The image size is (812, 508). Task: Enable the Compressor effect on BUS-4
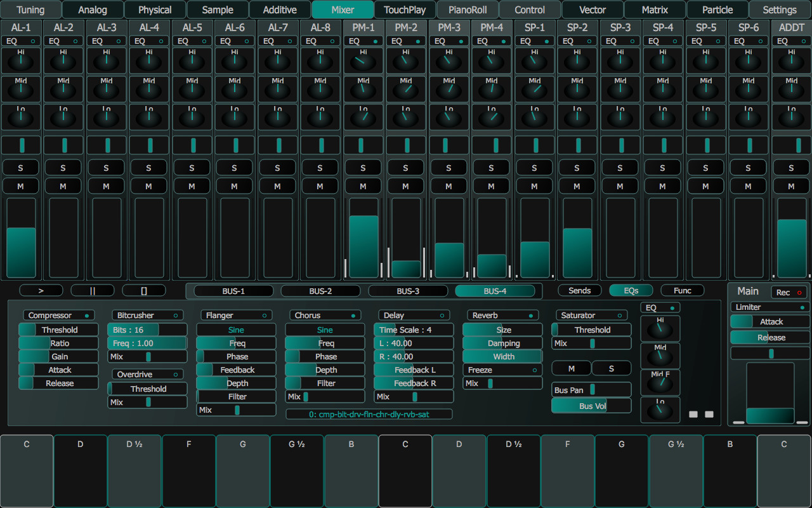(58, 315)
